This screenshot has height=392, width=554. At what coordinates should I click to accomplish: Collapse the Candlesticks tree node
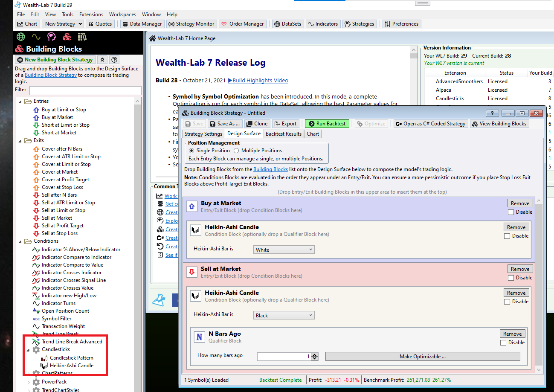pos(28,350)
